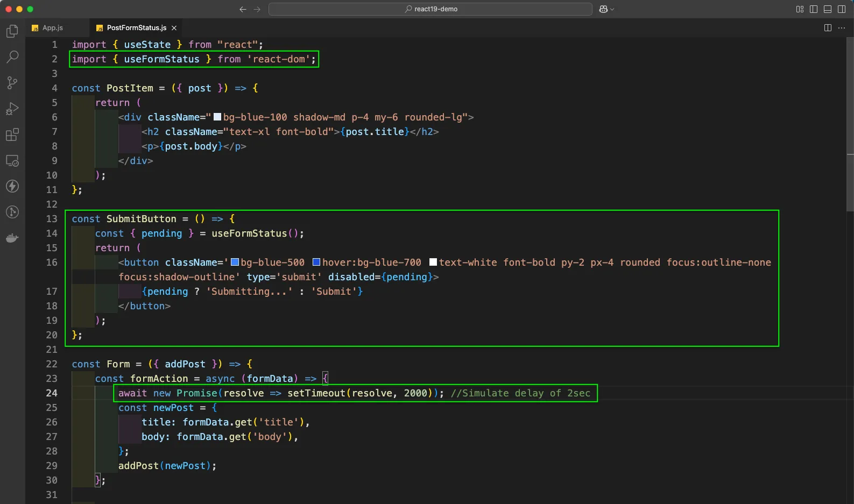Screen dimensions: 854x504
Task: Close the window with the red button
Action: (8, 9)
